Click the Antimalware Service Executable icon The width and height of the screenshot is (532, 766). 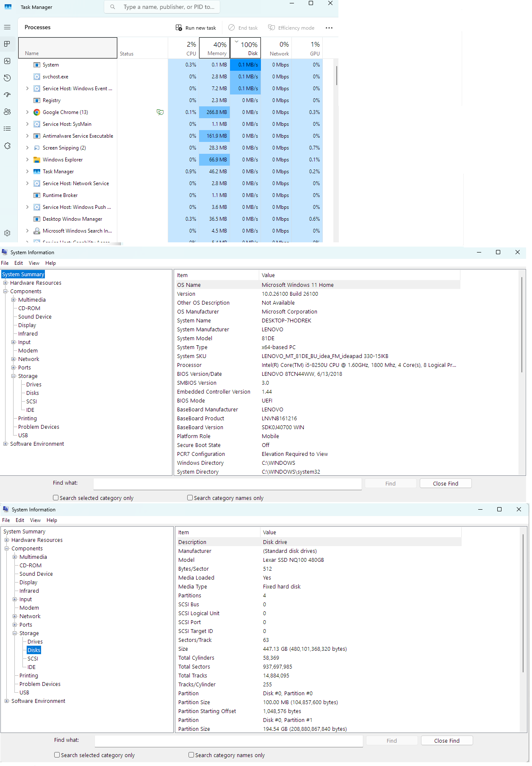(x=37, y=136)
